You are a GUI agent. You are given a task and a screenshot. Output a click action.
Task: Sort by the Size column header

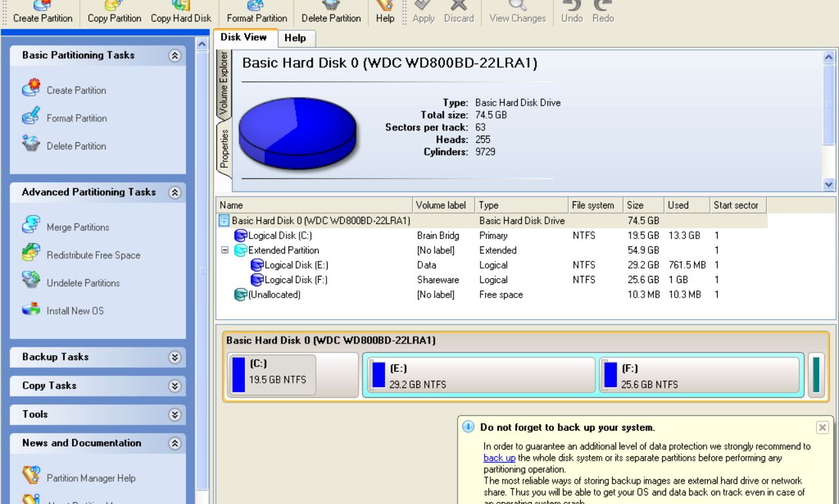point(644,205)
